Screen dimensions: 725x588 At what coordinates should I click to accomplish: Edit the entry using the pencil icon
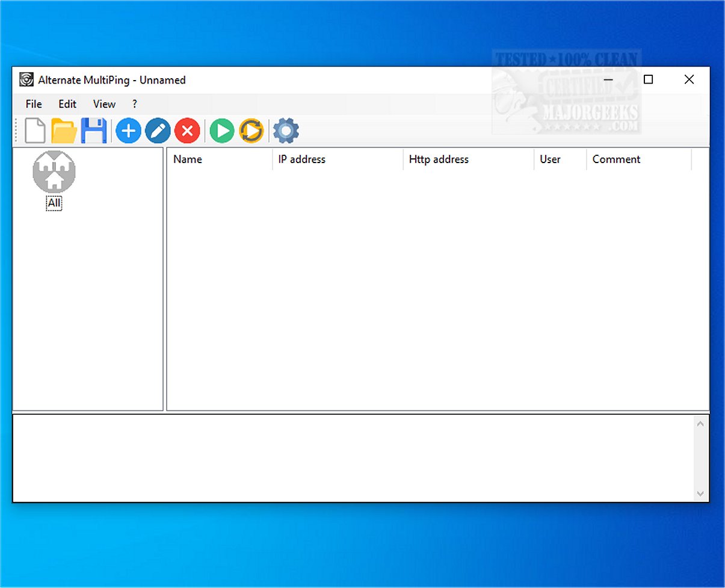point(158,131)
